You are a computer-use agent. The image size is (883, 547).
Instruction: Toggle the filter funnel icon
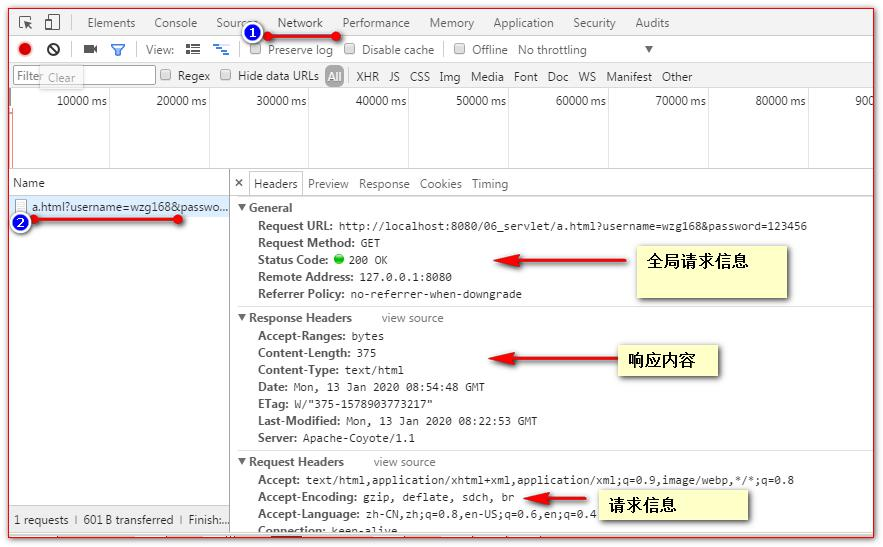[x=118, y=50]
